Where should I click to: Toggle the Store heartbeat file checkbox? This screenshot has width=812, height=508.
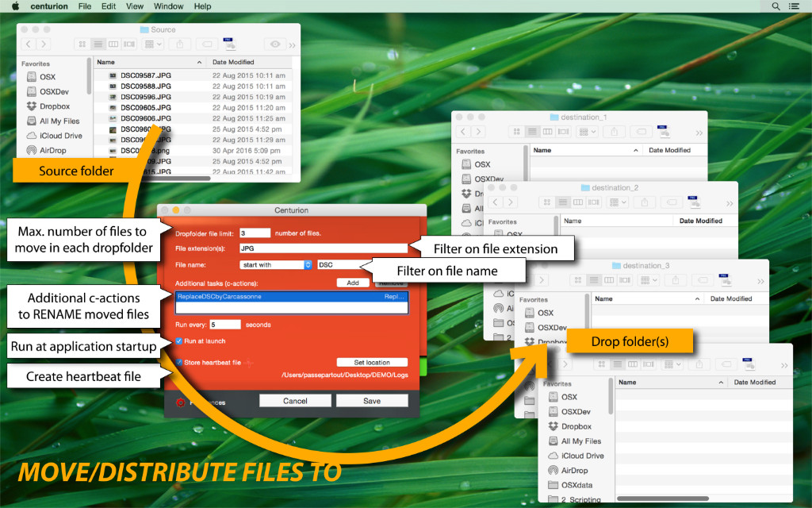(x=178, y=362)
